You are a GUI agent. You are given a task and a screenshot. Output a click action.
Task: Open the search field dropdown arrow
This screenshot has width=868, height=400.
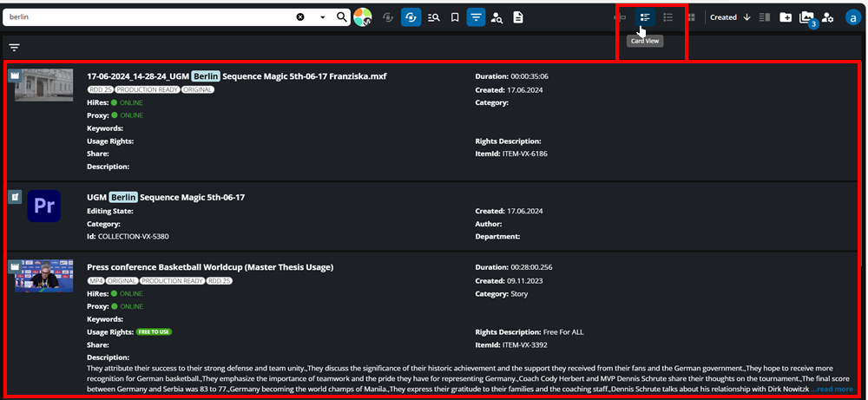tap(323, 17)
